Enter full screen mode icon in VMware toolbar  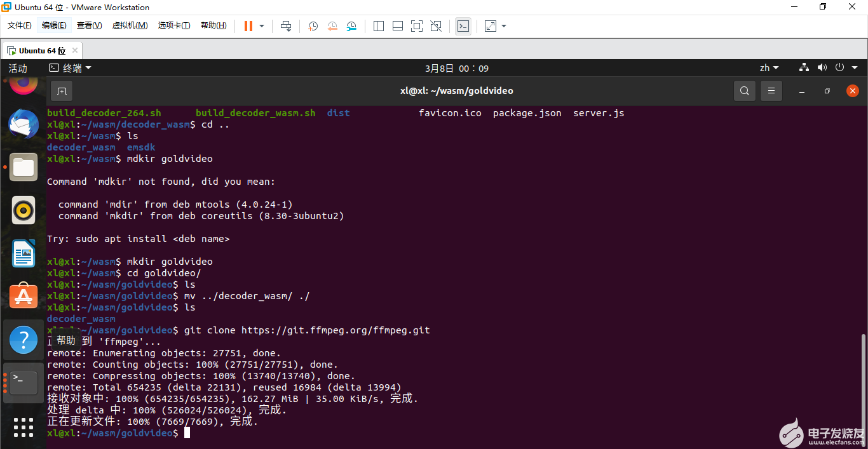[417, 26]
